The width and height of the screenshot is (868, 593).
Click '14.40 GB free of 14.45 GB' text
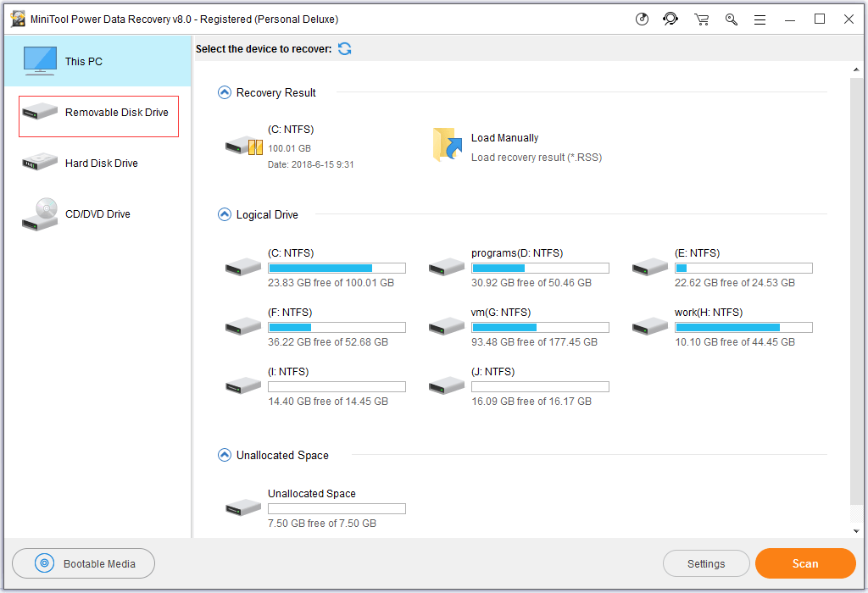click(x=328, y=401)
